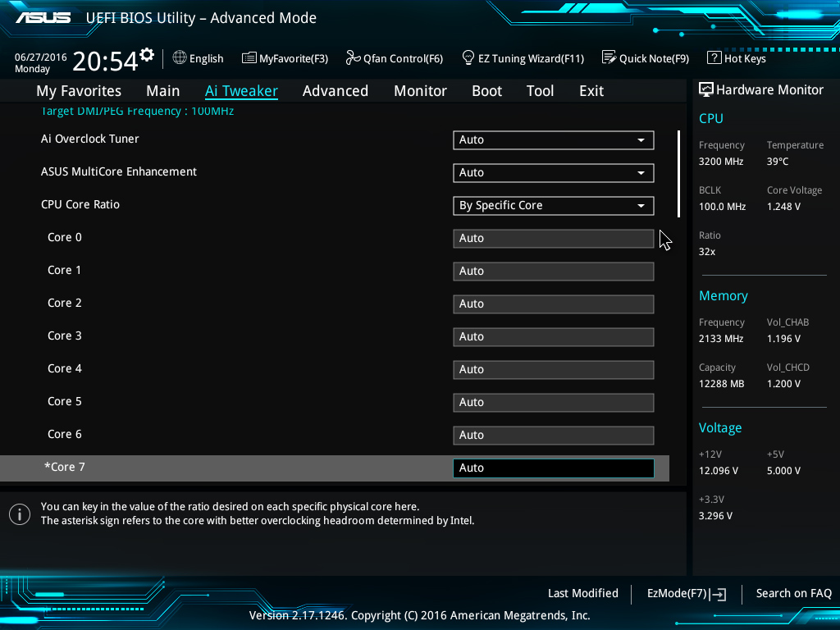Click the EzMode exit arrow icon
Viewport: 840px width, 630px height.
(x=718, y=594)
